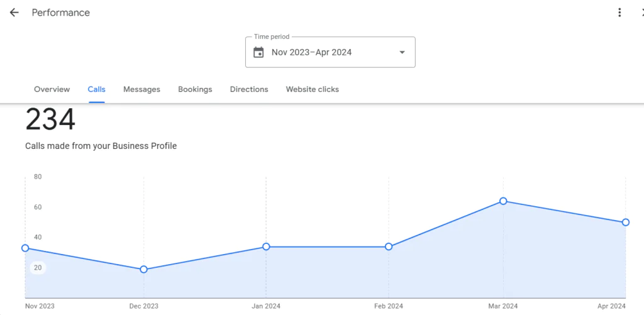Click the Jan 2024 chart data point
Screen dimensions: 644x315
click(x=266, y=246)
